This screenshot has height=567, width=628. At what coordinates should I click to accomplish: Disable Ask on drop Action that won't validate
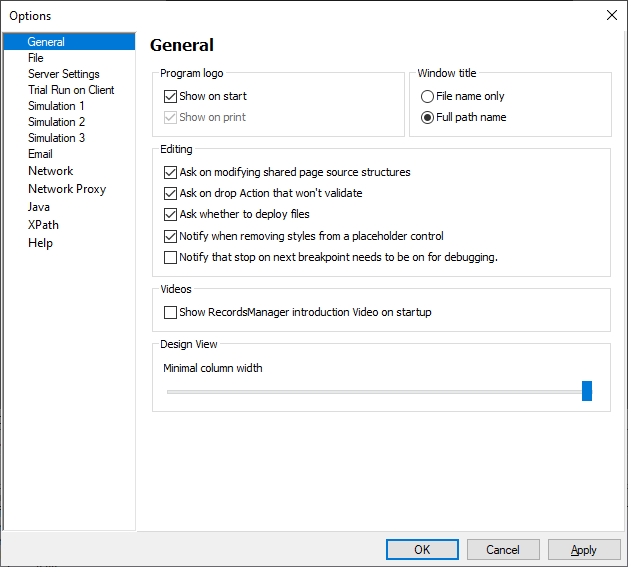[170, 193]
